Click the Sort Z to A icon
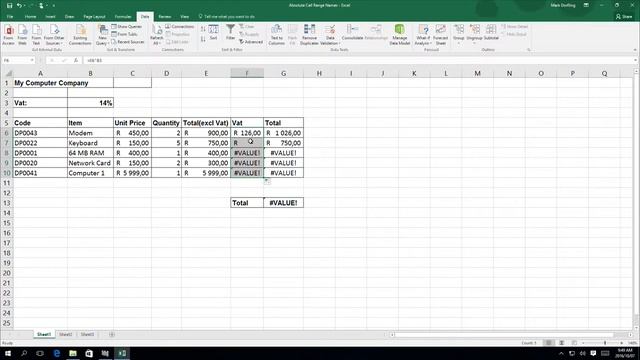The image size is (640, 360). tap(203, 39)
